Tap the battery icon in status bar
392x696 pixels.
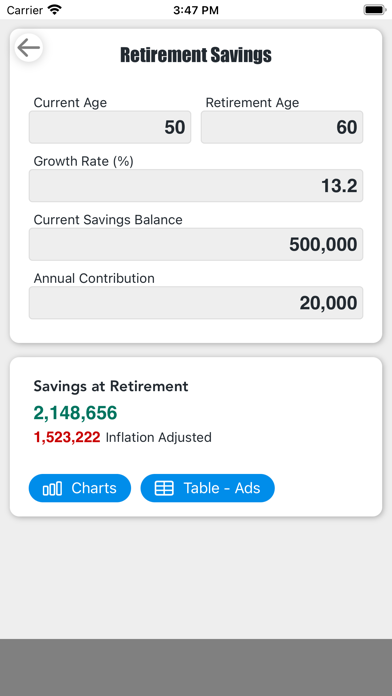click(375, 10)
